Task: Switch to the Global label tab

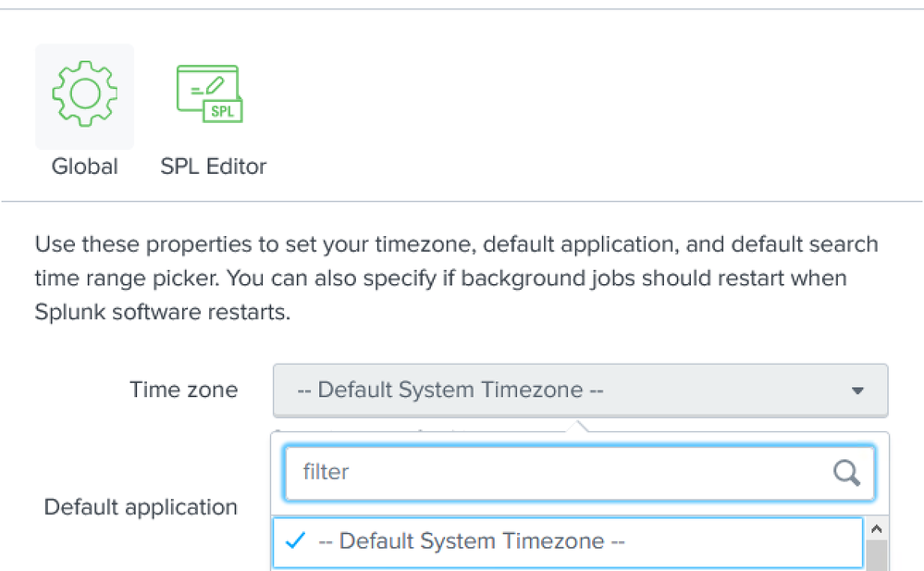Action: (x=84, y=168)
